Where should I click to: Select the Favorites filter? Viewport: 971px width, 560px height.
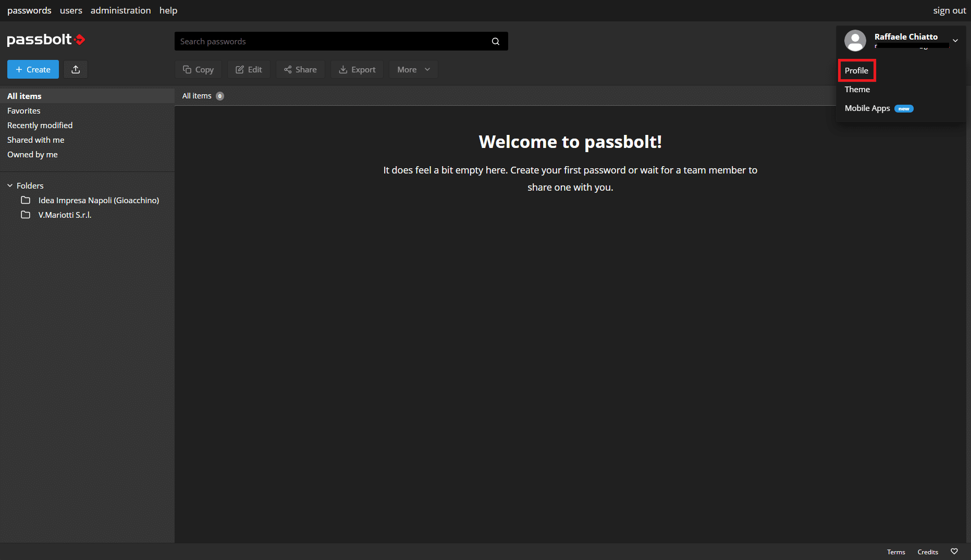tap(87, 110)
